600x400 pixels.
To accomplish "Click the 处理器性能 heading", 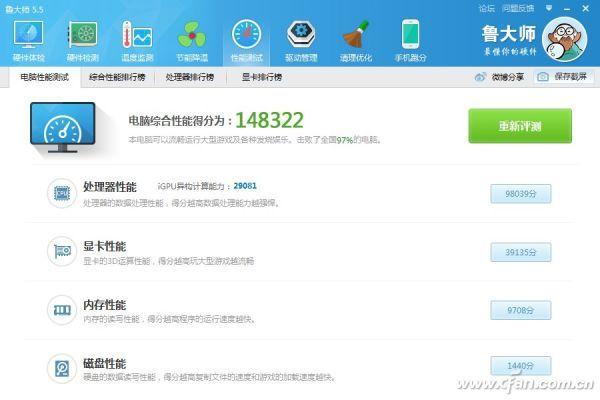I will 110,187.
